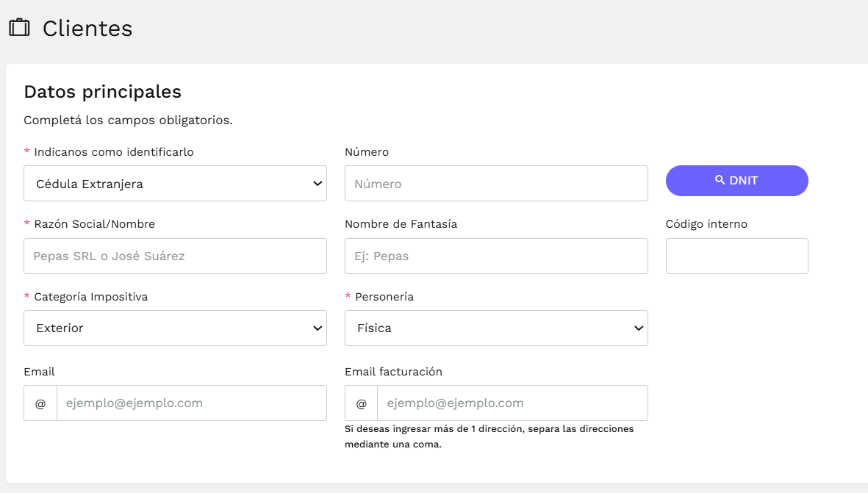
Task: Click the 'Razón Social/Nombre' label
Action: [94, 224]
